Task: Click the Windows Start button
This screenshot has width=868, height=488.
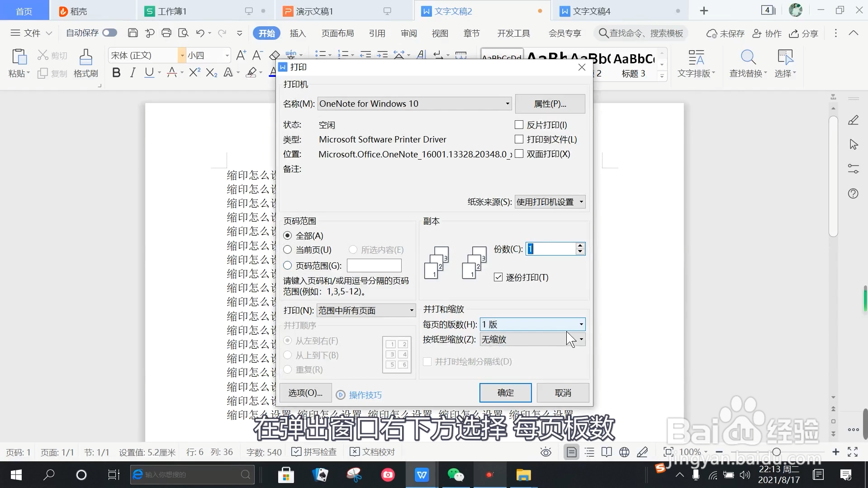Action: tap(16, 475)
